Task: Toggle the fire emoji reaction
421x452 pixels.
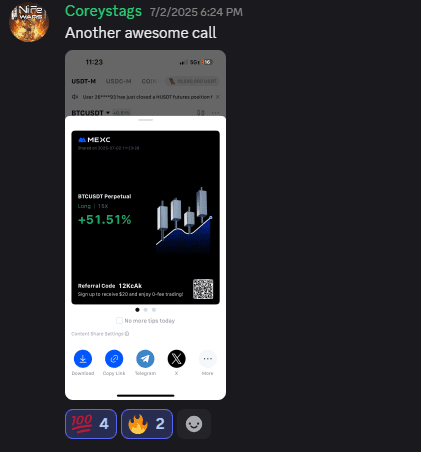Action: click(147, 424)
